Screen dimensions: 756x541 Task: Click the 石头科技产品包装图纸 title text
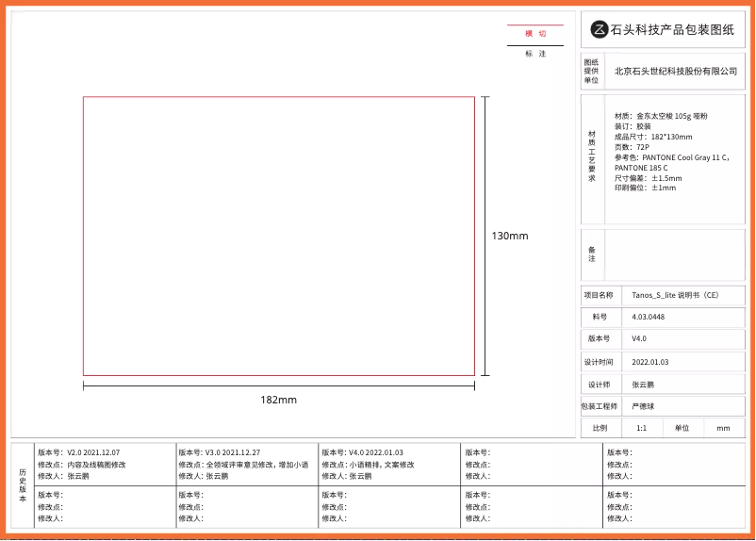click(x=672, y=30)
